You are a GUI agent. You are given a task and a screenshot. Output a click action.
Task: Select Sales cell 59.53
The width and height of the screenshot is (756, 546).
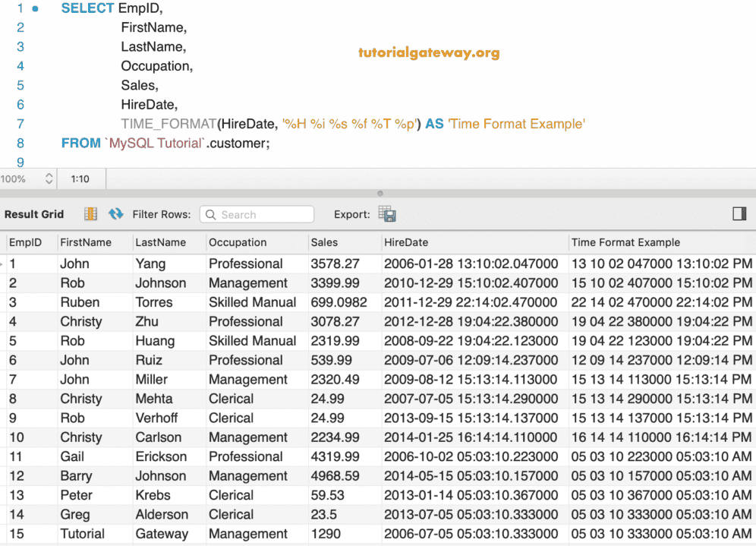tap(327, 495)
